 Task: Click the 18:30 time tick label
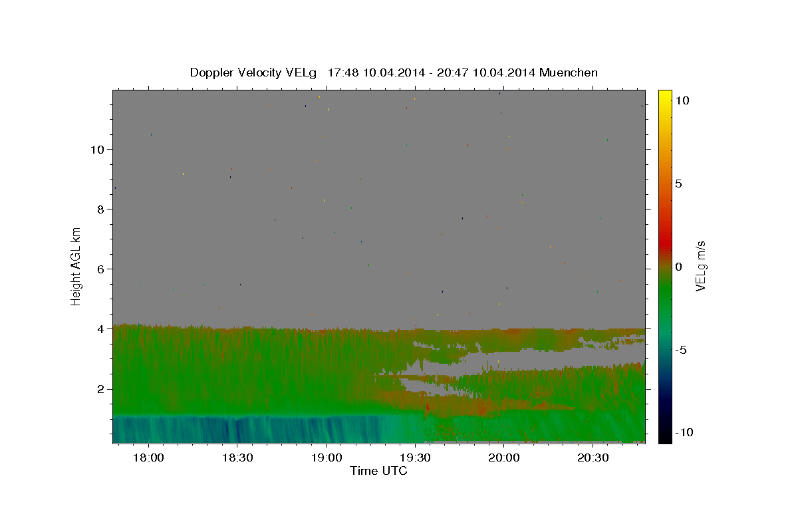[237, 458]
